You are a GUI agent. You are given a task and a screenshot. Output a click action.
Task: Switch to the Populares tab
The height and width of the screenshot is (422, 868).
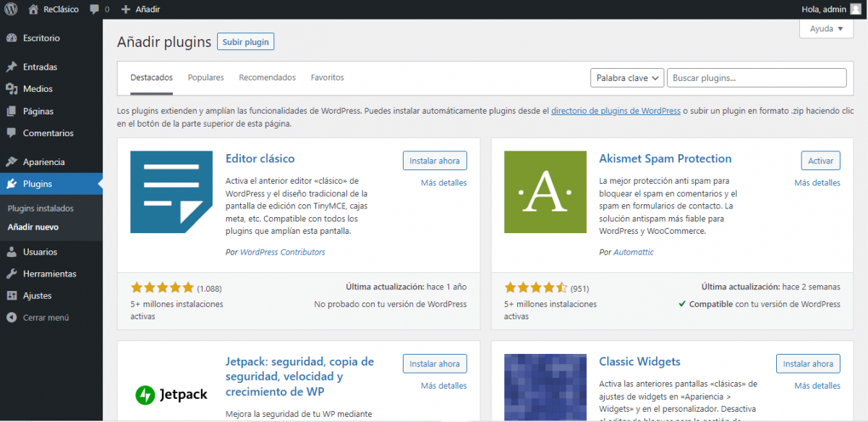tap(205, 77)
